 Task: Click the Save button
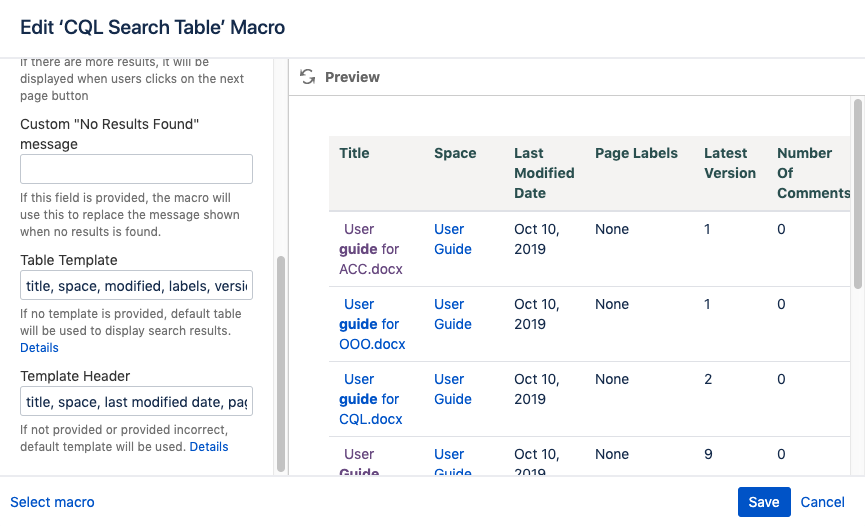(x=763, y=502)
